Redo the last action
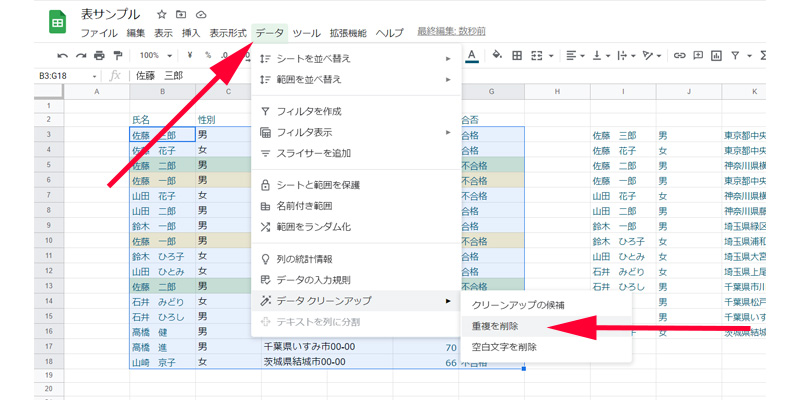 click(81, 56)
